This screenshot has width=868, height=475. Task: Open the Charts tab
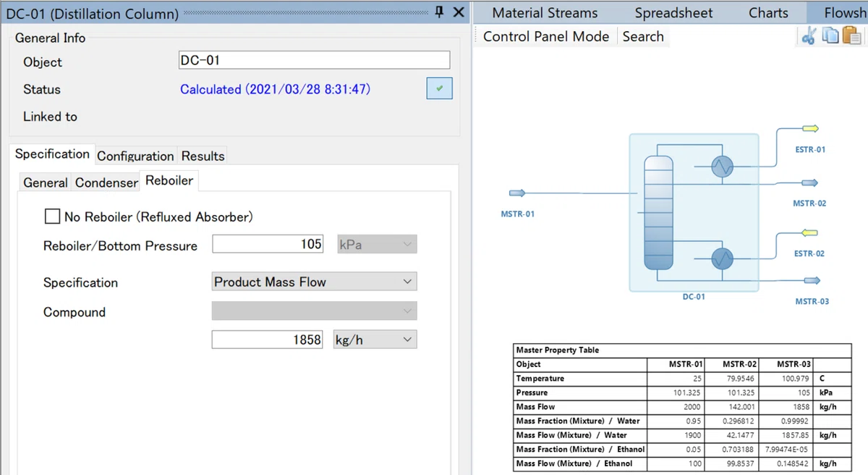(x=769, y=12)
